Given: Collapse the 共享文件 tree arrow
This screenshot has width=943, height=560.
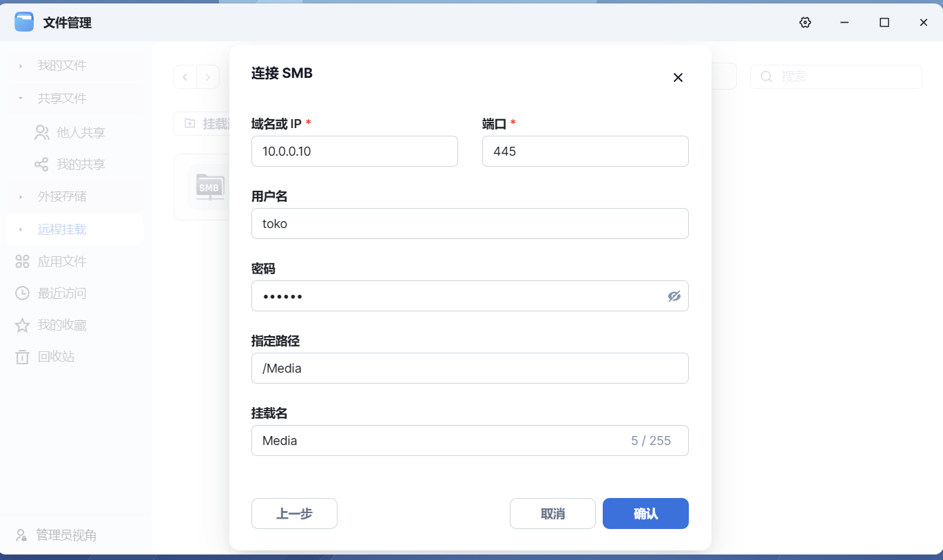Looking at the screenshot, I should (x=21, y=98).
